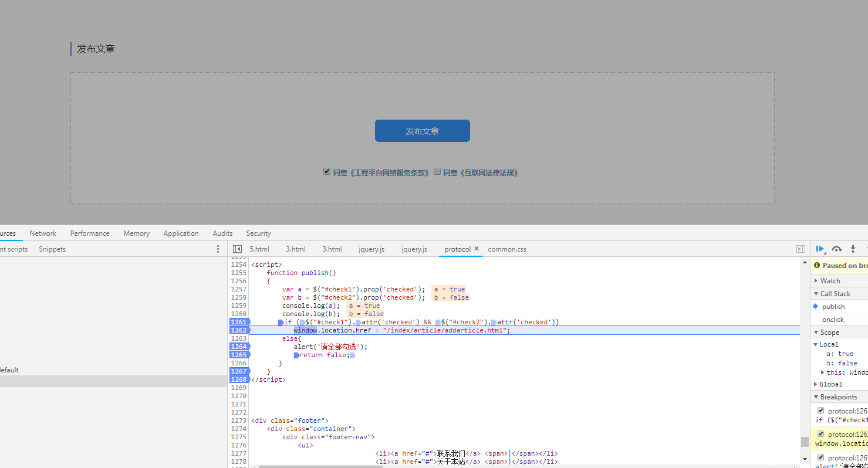Expand the 'this: Window' object
Image resolution: width=868 pixels, height=468 pixels.
tap(822, 372)
